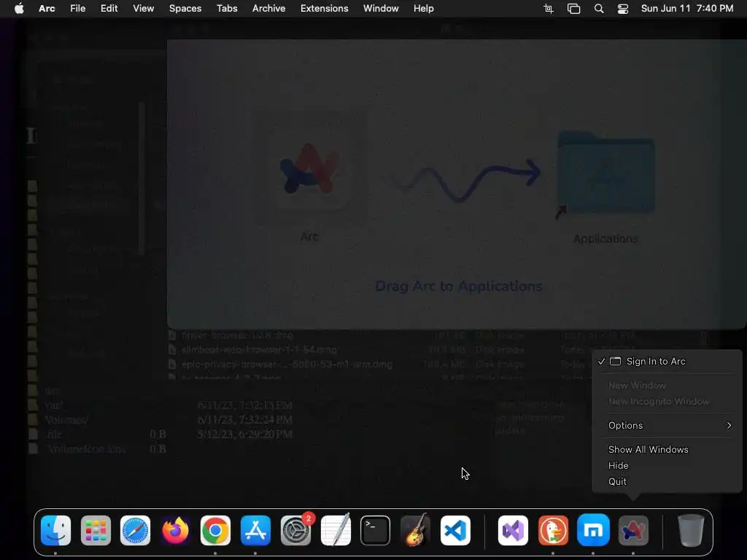
Task: Launch Visual Studio Code from the Dock
Action: point(455,531)
